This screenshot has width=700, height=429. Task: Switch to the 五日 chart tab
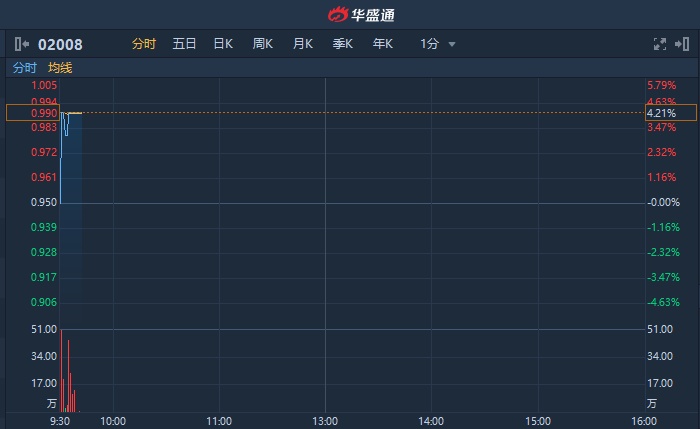[184, 44]
